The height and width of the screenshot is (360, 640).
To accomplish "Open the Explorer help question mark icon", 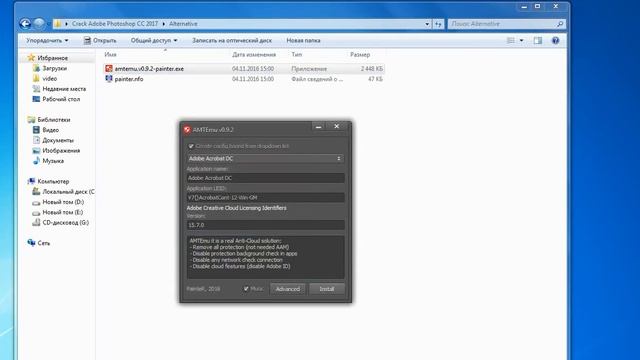I will click(x=556, y=40).
